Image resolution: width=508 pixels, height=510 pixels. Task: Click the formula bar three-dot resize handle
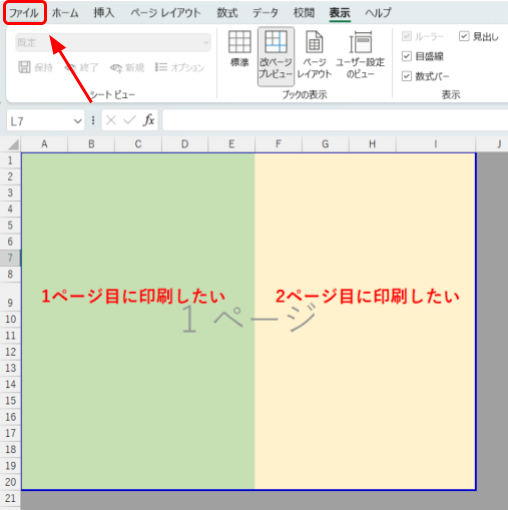[93, 120]
